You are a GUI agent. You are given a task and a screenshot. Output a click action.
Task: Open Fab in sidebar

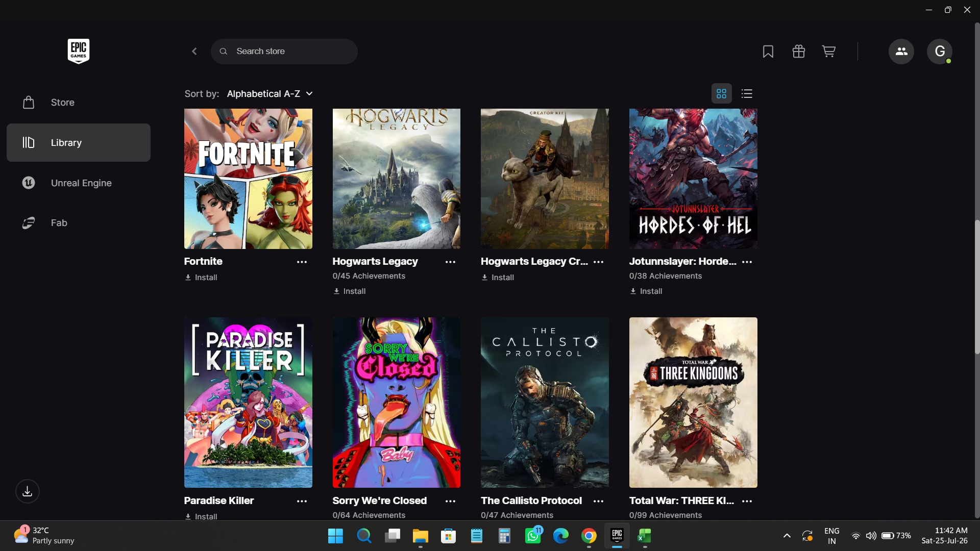pos(79,223)
